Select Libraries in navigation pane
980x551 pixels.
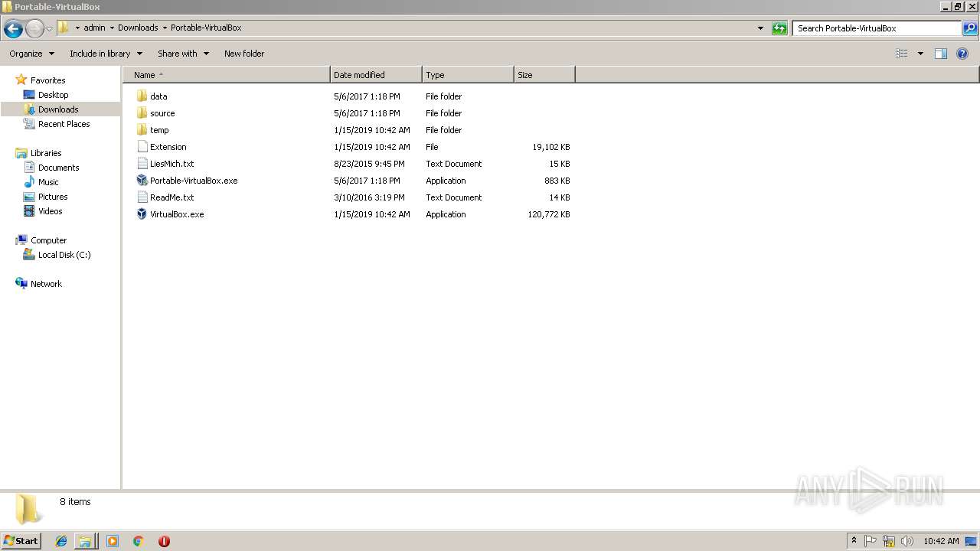[46, 153]
